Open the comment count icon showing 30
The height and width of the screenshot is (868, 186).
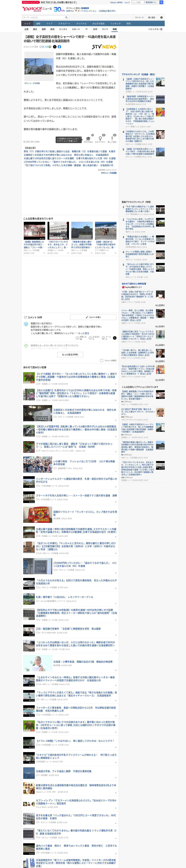(42, 47)
